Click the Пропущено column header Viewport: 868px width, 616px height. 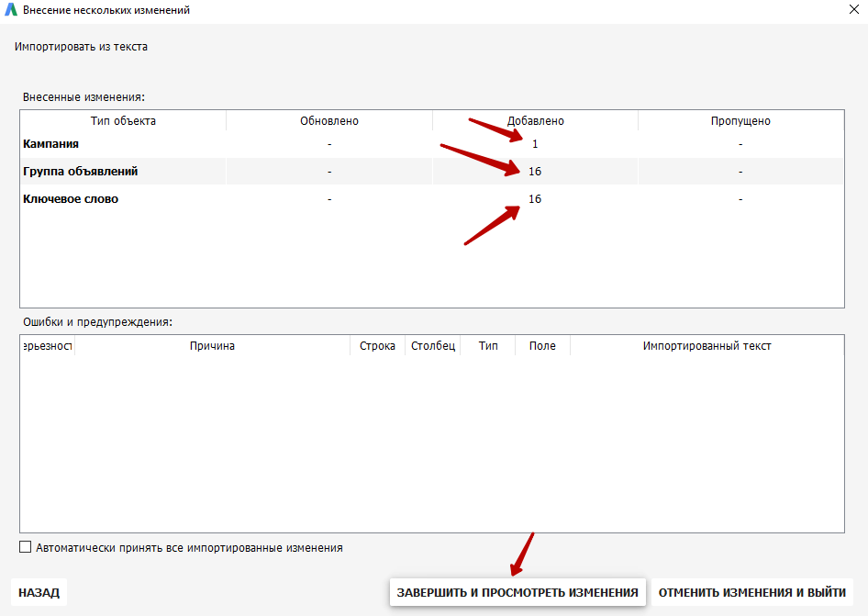pyautogui.click(x=740, y=121)
